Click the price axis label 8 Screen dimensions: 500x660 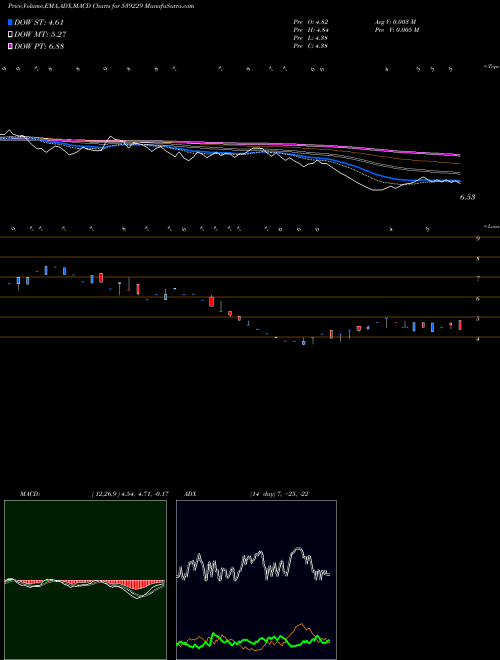478,258
